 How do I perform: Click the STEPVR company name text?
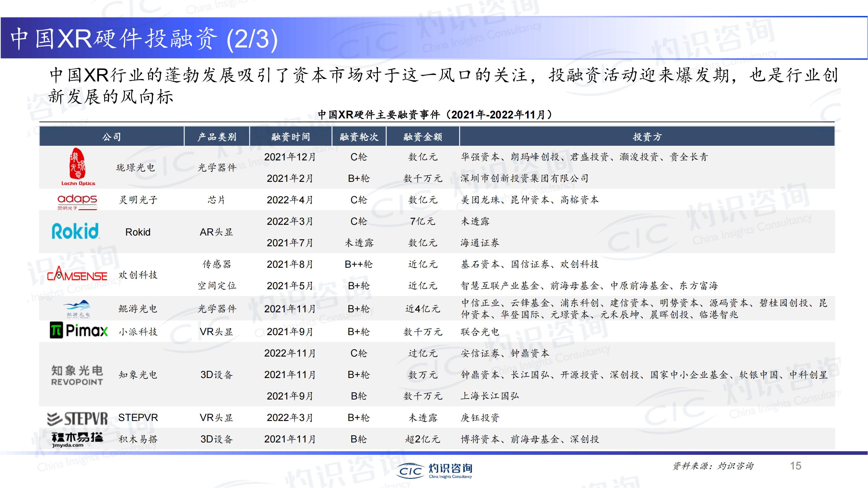tap(138, 418)
